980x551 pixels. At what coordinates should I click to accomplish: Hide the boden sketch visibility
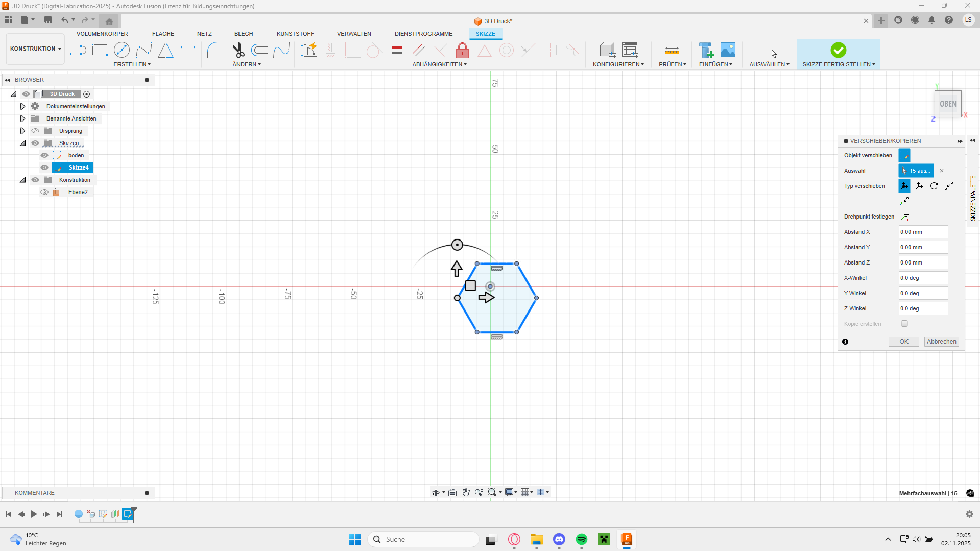44,155
